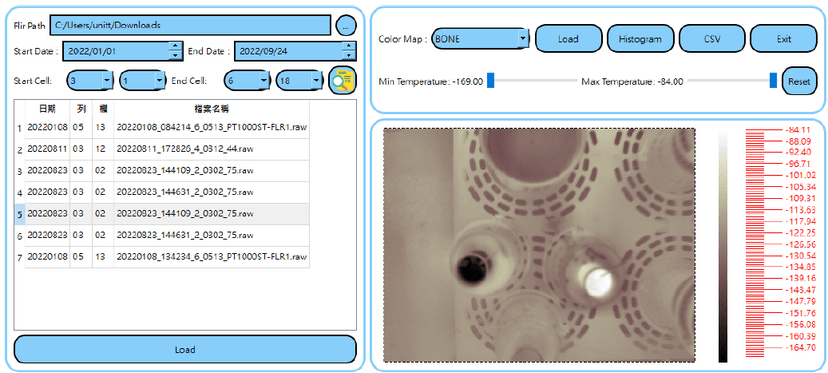The image size is (828, 373).
Task: Click the Load button beside Color Map
Action: coord(568,39)
